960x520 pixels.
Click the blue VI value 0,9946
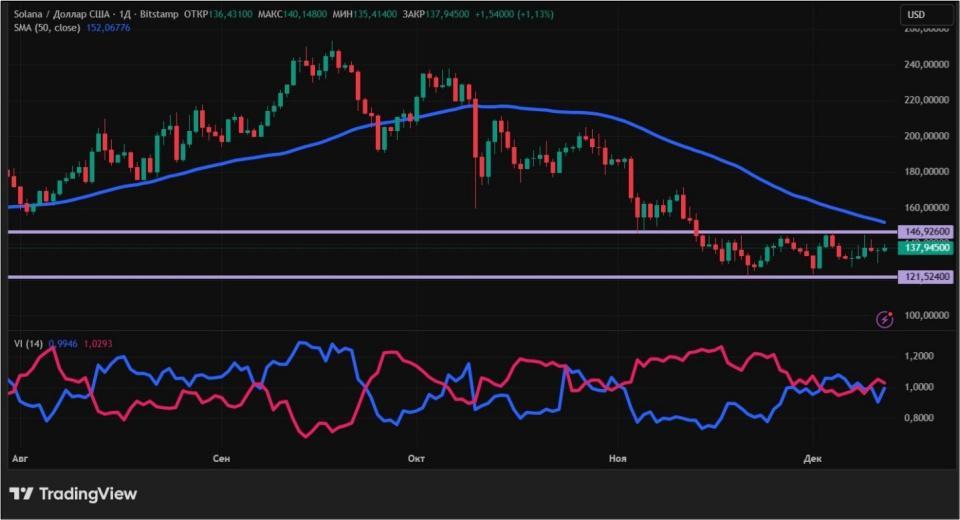(62, 343)
